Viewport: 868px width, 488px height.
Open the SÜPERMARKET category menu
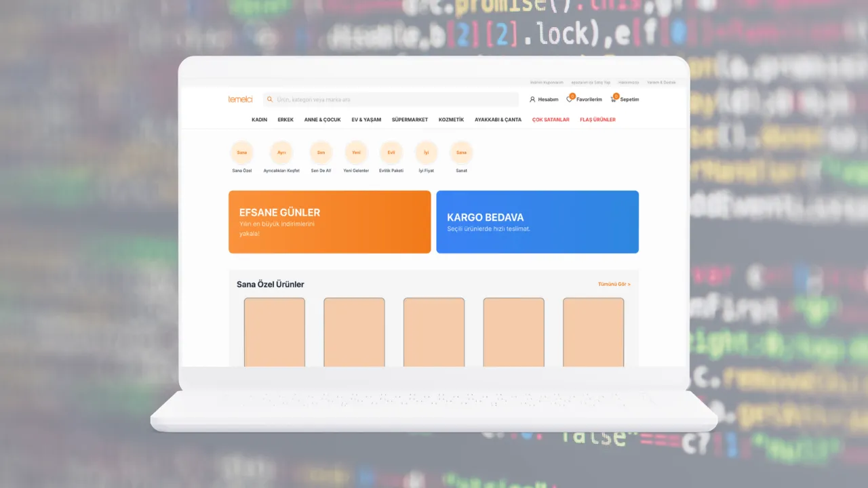point(410,120)
